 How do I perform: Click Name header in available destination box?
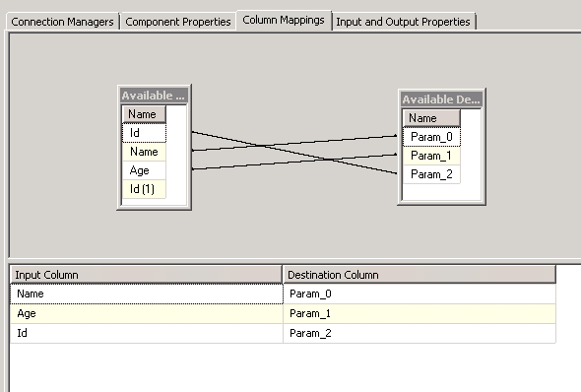click(431, 118)
